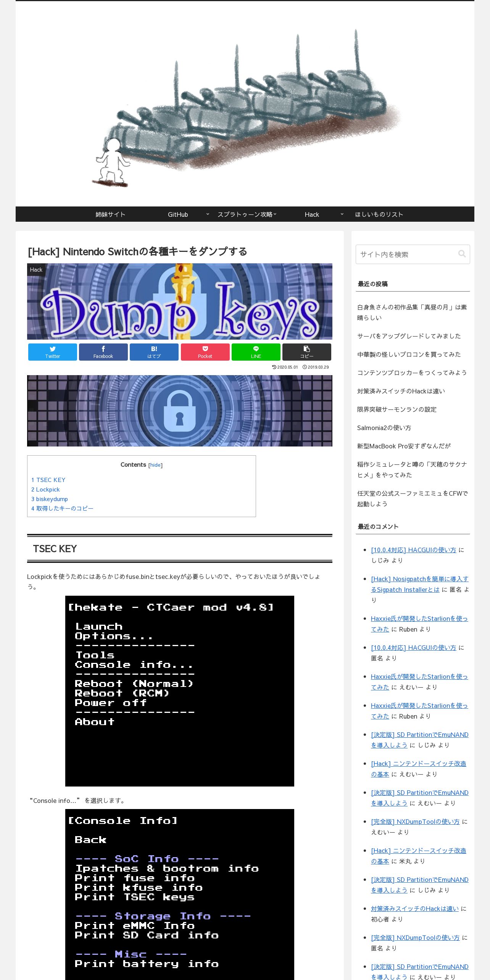
Task: Open the スプラトゥーン攻略 menu item
Action: 245,214
